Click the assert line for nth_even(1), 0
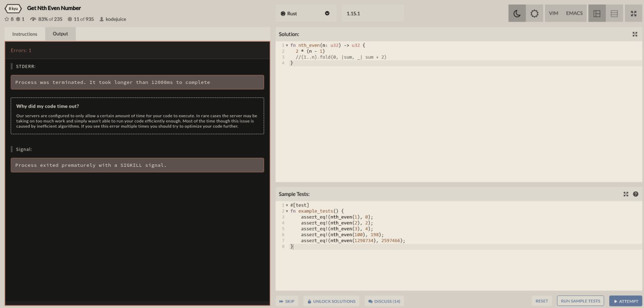Image resolution: width=644 pixels, height=308 pixels. pos(337,217)
